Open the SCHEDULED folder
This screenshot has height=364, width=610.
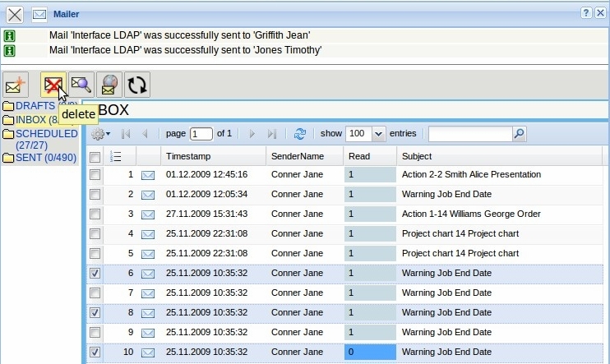pos(46,133)
